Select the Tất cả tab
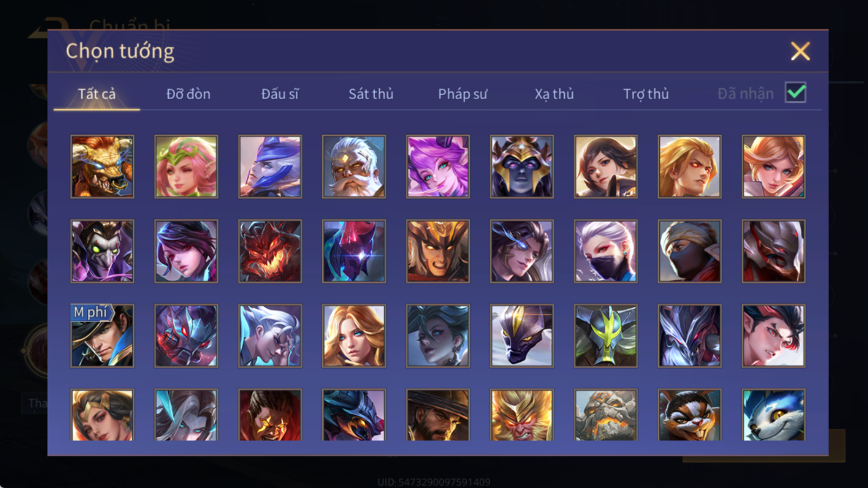 [x=97, y=94]
